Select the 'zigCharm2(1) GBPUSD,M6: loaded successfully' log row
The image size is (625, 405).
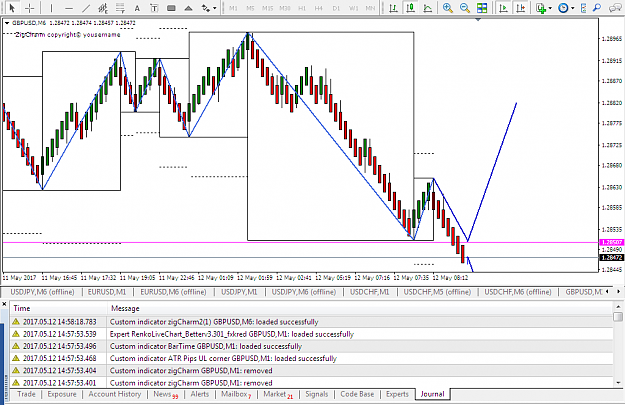pyautogui.click(x=311, y=322)
